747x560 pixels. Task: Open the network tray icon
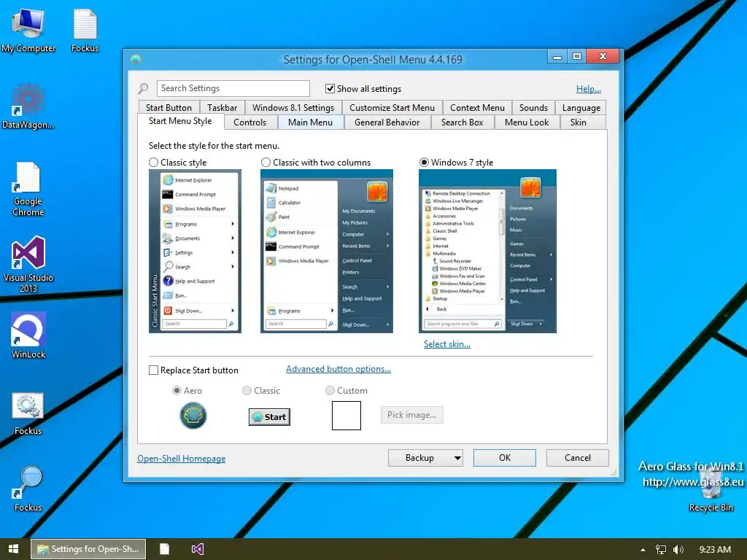click(661, 550)
